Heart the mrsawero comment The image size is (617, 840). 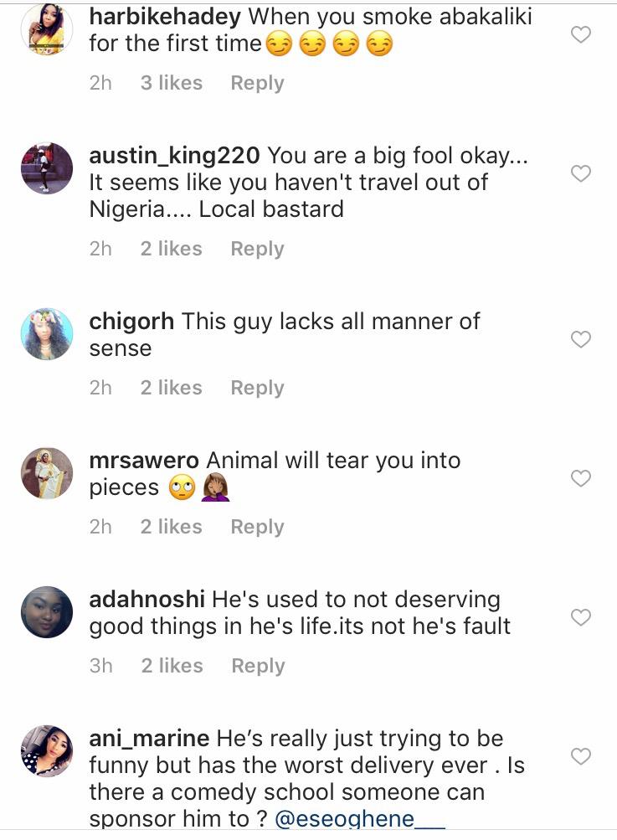(580, 478)
